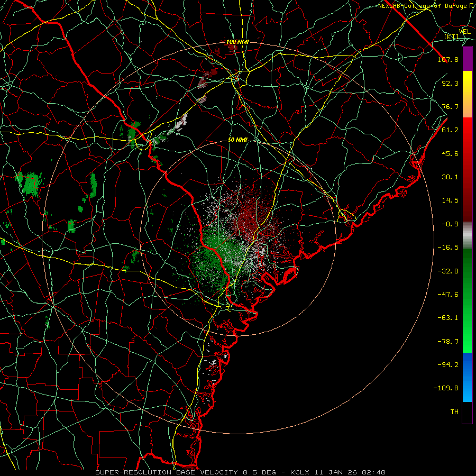Click the -47.6 velocity scale value
This screenshot has height=476, width=476.
[448, 295]
